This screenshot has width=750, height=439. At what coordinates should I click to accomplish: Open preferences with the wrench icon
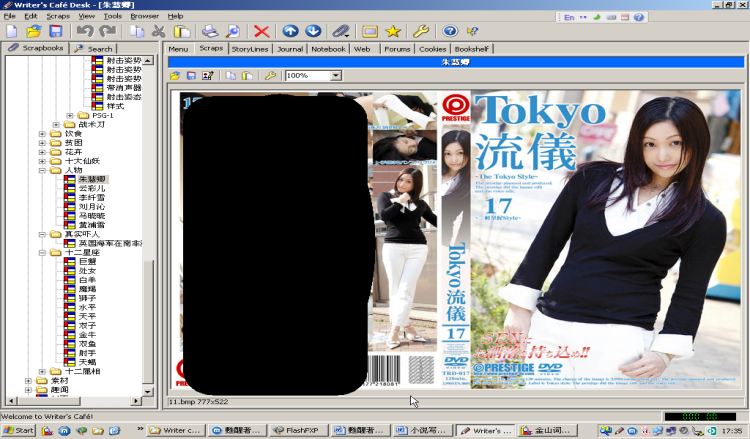click(x=421, y=32)
